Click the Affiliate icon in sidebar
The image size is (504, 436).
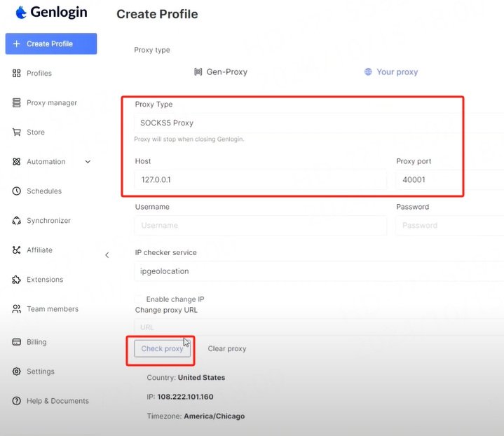coord(17,250)
